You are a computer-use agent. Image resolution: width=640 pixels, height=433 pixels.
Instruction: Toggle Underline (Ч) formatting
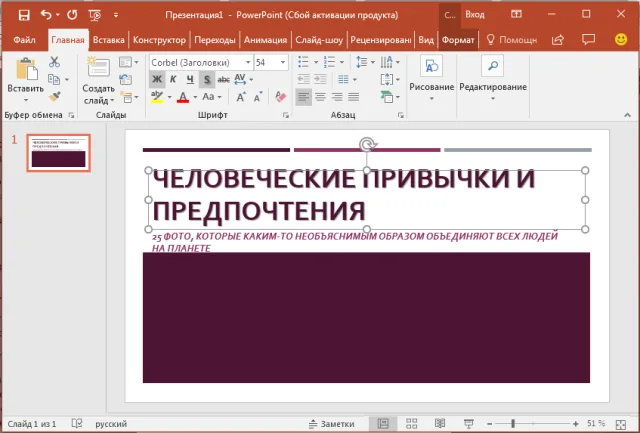point(190,79)
